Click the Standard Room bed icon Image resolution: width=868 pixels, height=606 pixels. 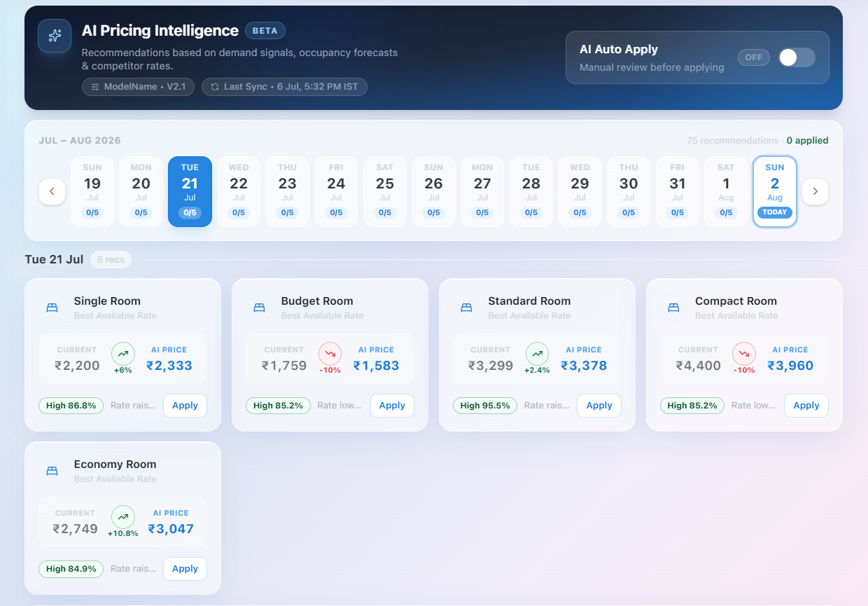click(x=466, y=308)
